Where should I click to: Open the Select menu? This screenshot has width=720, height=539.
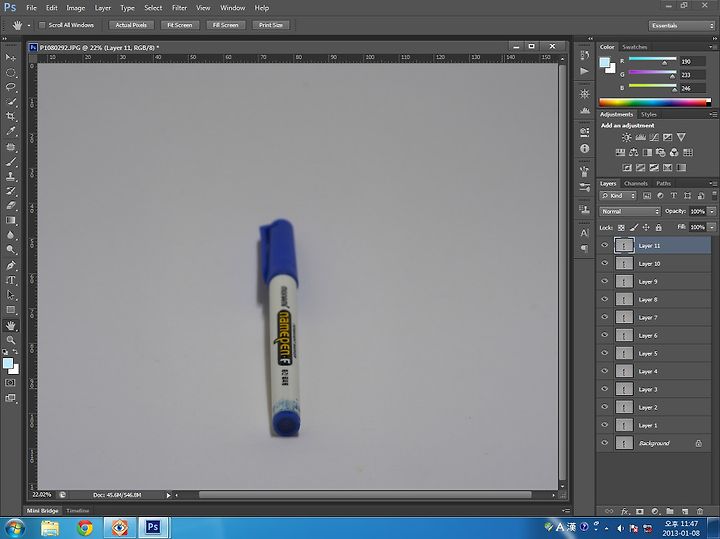pos(153,8)
